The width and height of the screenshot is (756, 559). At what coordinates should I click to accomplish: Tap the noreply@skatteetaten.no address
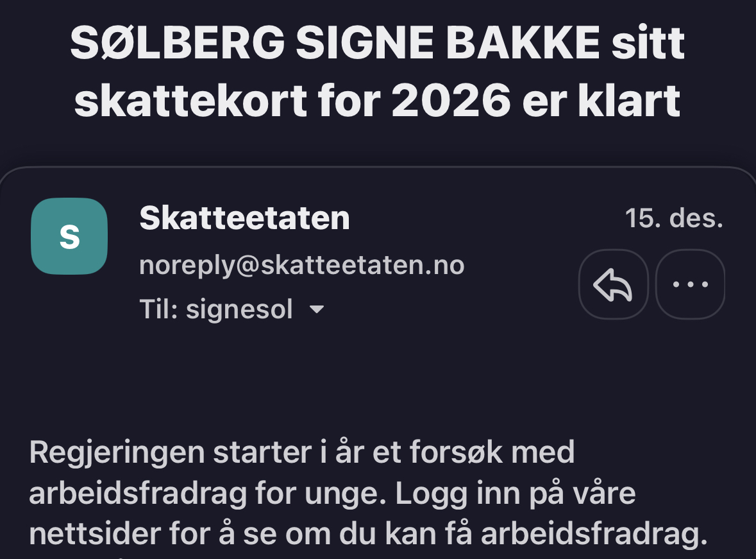pos(301,264)
